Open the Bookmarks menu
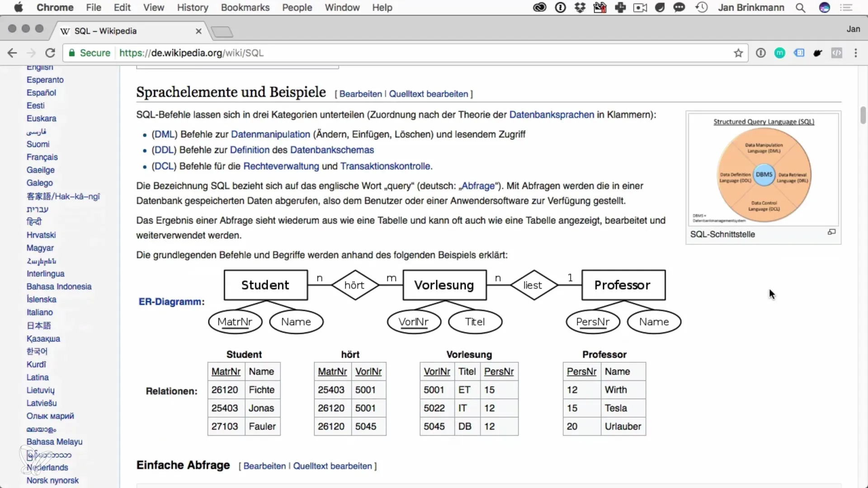This screenshot has height=488, width=868. point(245,8)
